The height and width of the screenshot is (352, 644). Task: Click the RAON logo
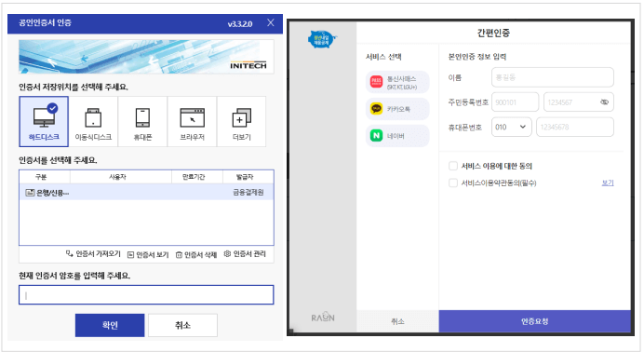pyautogui.click(x=323, y=318)
